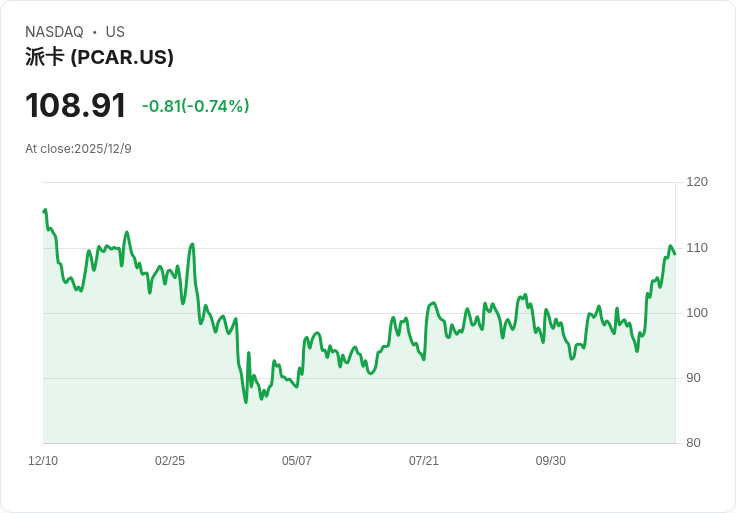The width and height of the screenshot is (736, 513).
Task: Click the 110 price axis label
Action: coord(697,248)
